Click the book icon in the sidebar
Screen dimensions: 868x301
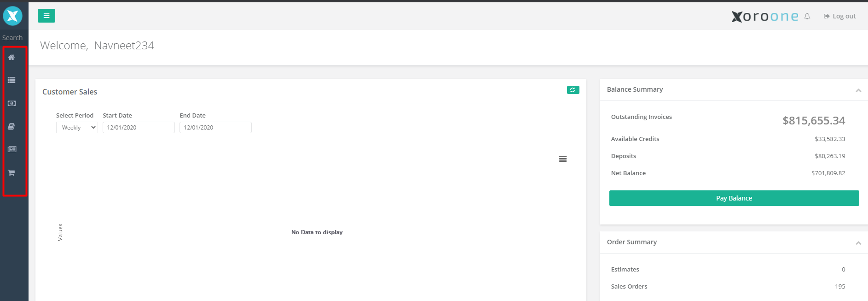pyautogui.click(x=12, y=126)
